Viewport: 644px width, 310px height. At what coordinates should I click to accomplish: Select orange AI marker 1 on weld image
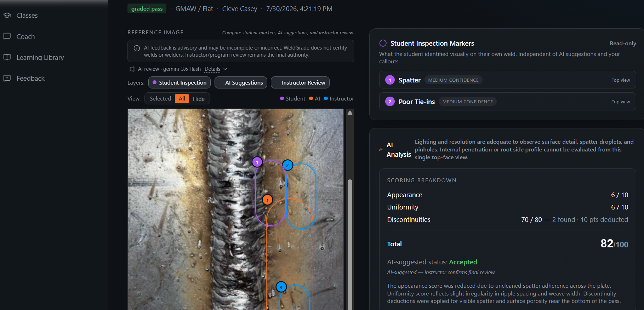pos(268,200)
